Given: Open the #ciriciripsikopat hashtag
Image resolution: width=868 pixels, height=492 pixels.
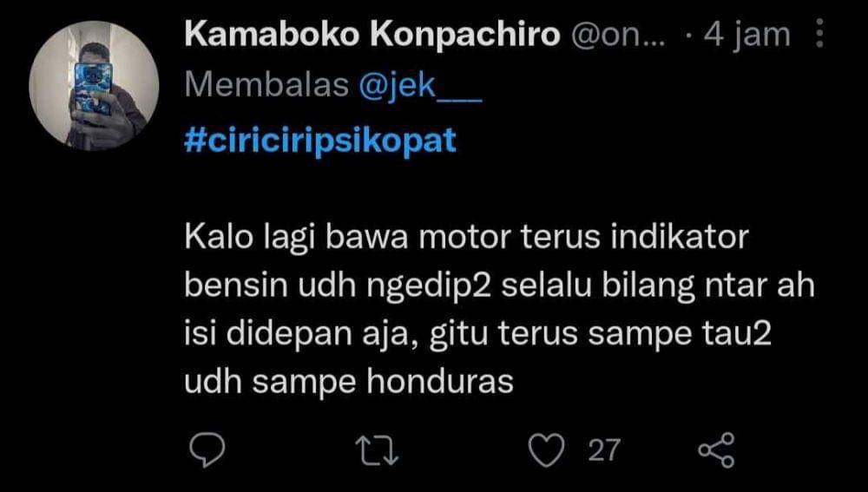Looking at the screenshot, I should (x=320, y=140).
